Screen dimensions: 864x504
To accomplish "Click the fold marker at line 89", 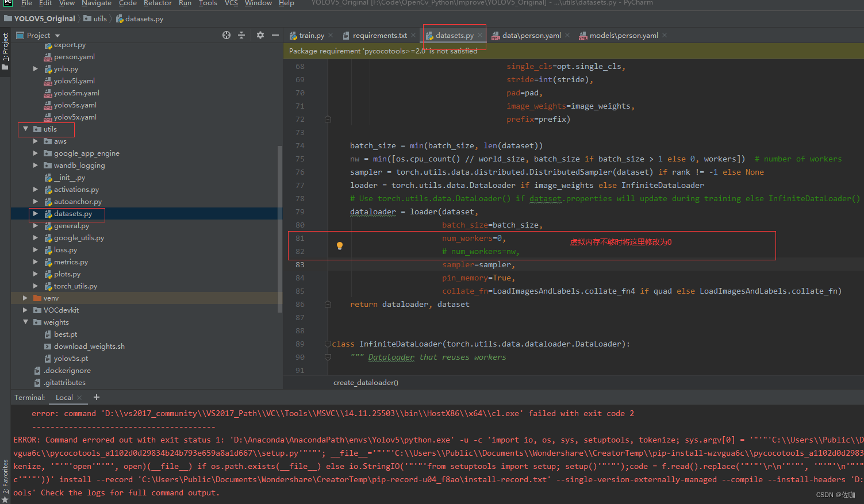I will [328, 344].
